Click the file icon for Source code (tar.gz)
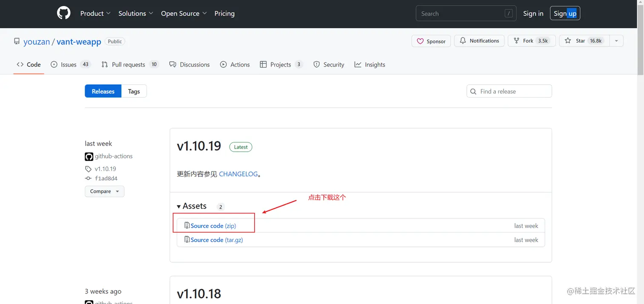The width and height of the screenshot is (644, 304). click(x=187, y=239)
